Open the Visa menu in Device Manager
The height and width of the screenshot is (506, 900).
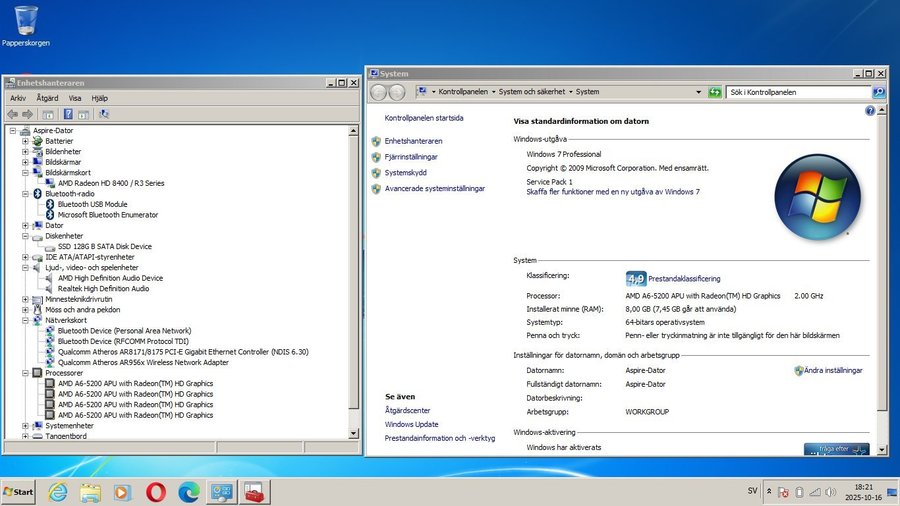coord(75,98)
